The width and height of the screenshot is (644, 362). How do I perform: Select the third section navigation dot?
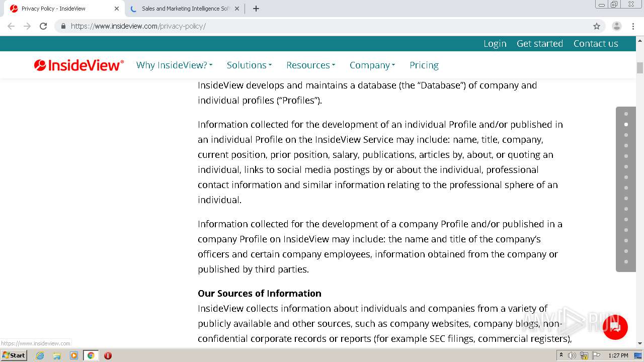626,135
